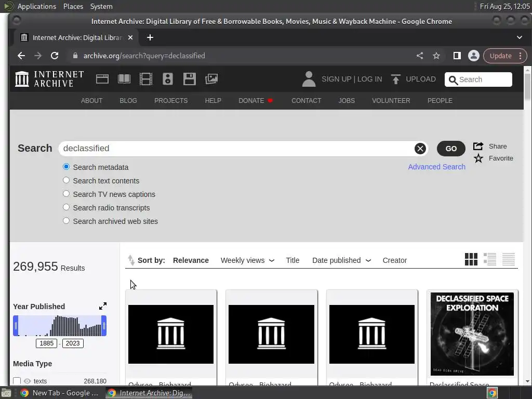Open the Images icon in header
Viewport: 532px width, 399px height.
coord(211,79)
